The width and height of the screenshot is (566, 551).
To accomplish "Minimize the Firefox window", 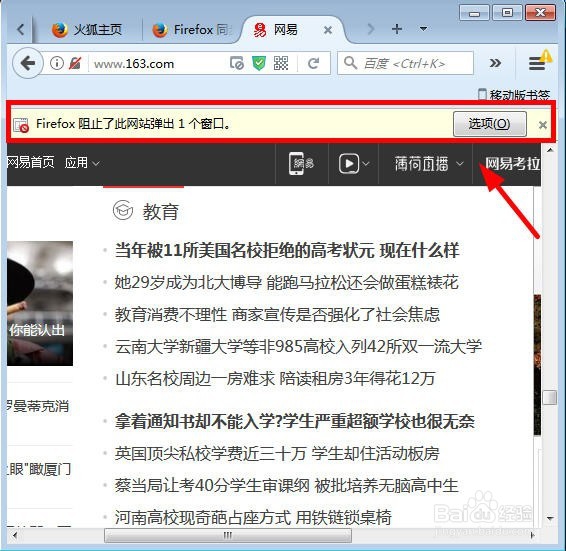I will tap(474, 13).
